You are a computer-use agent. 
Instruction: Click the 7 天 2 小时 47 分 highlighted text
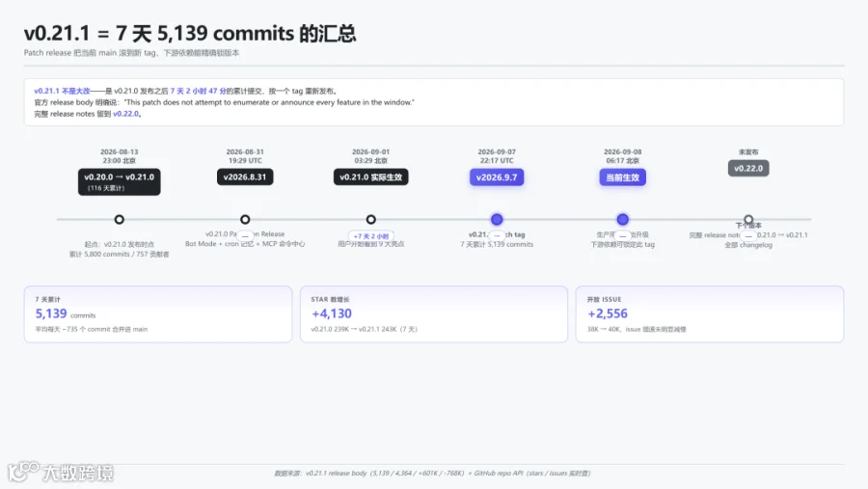tap(198, 91)
